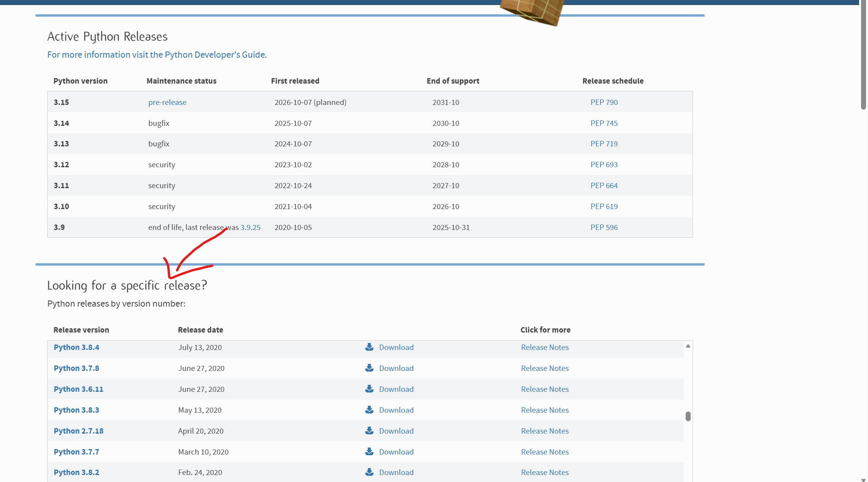Open the pre-release status link
The height and width of the screenshot is (482, 868).
pos(167,102)
